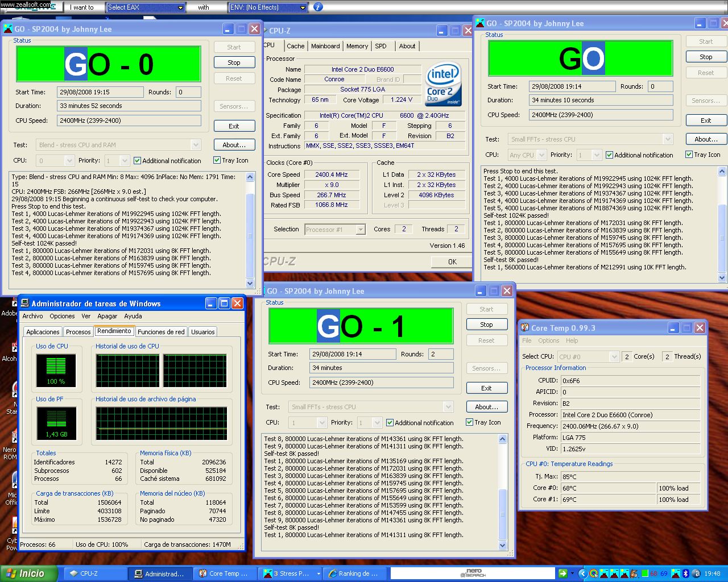Image resolution: width=728 pixels, height=582 pixels.
Task: Toggle Tray Icon in GO - 0 window
Action: click(x=217, y=160)
